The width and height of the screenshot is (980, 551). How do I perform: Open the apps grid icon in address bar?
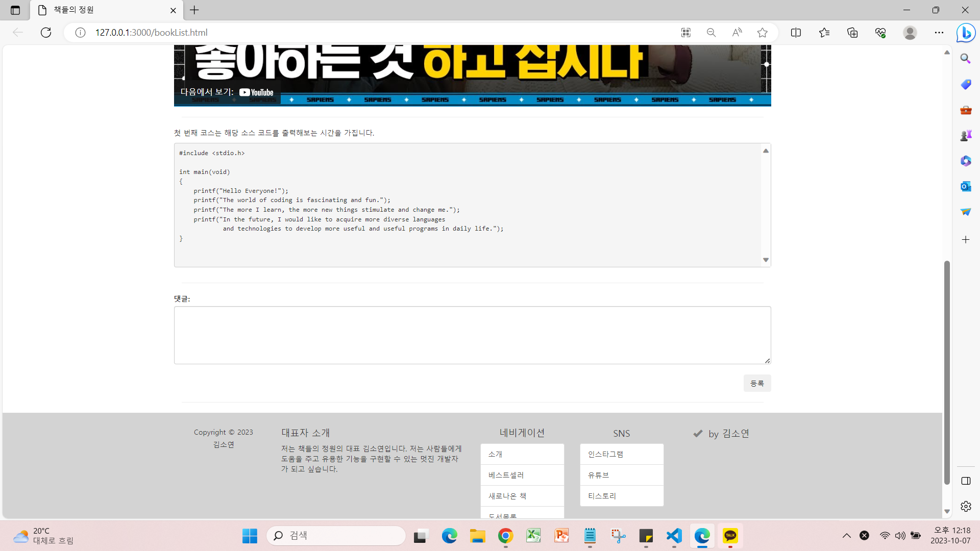685,33
